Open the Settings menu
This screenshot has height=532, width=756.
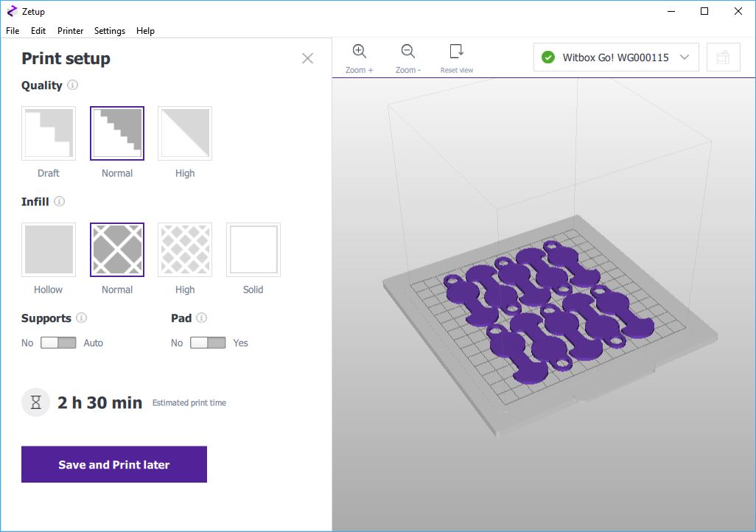click(x=110, y=31)
